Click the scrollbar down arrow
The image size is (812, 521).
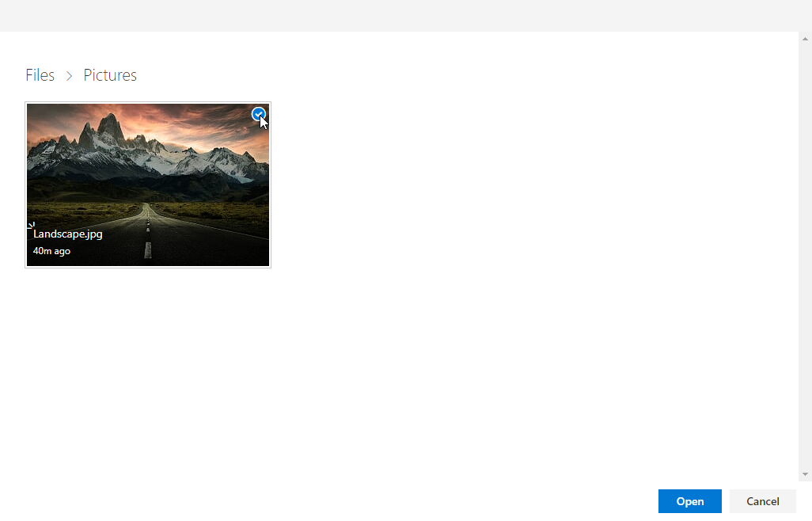[x=805, y=473]
